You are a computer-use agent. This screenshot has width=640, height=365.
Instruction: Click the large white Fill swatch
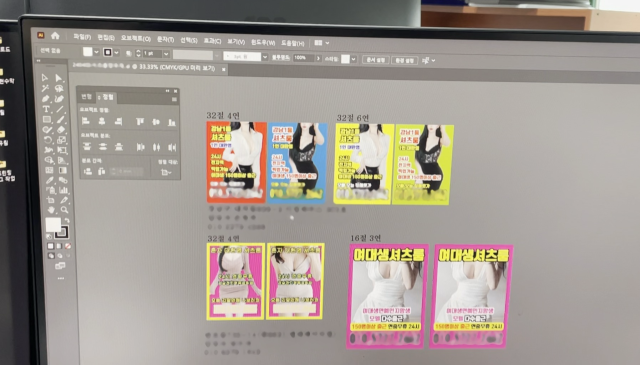coord(53,225)
